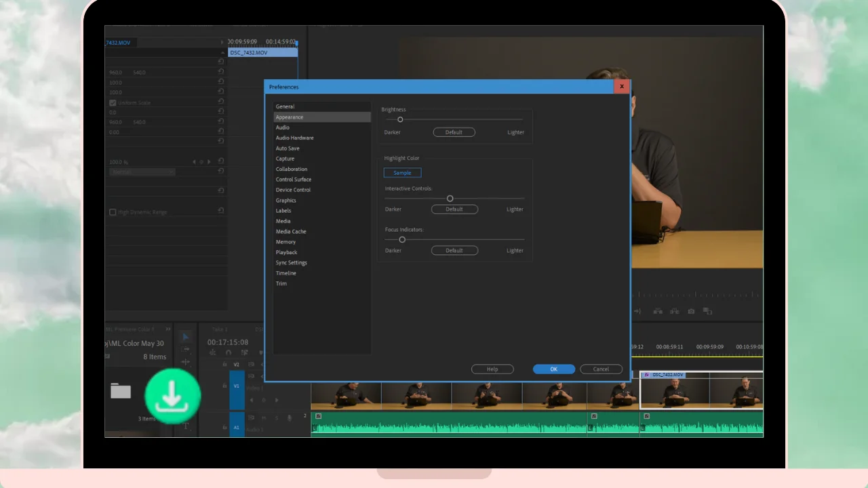Select the Selection arrow tool
Image resolution: width=868 pixels, height=488 pixels.
pos(185,337)
